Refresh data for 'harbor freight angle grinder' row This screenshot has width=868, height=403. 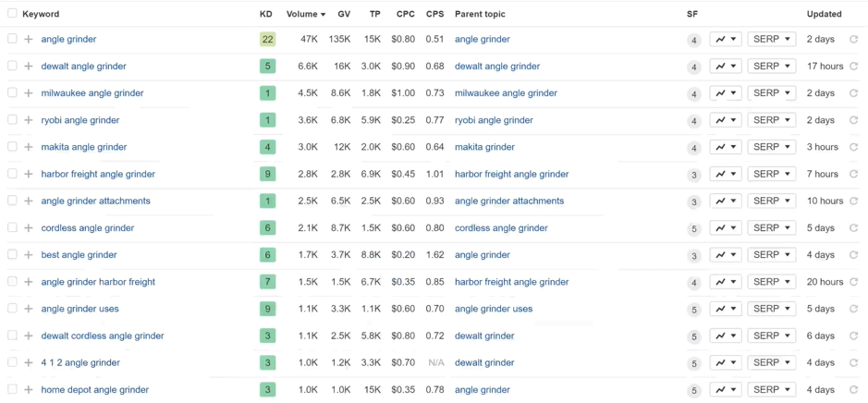[x=853, y=174]
